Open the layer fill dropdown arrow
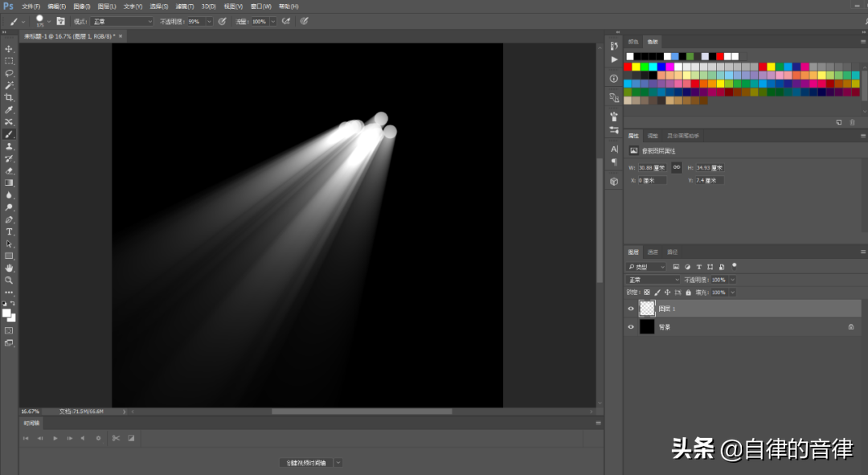The width and height of the screenshot is (868, 475). tap(732, 293)
